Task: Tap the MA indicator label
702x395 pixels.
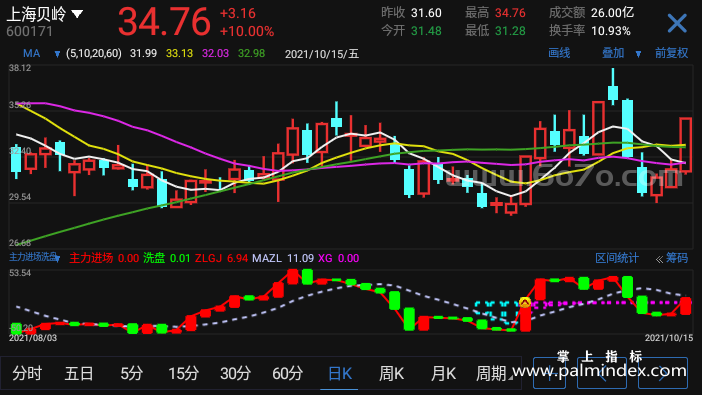Action: (x=32, y=54)
